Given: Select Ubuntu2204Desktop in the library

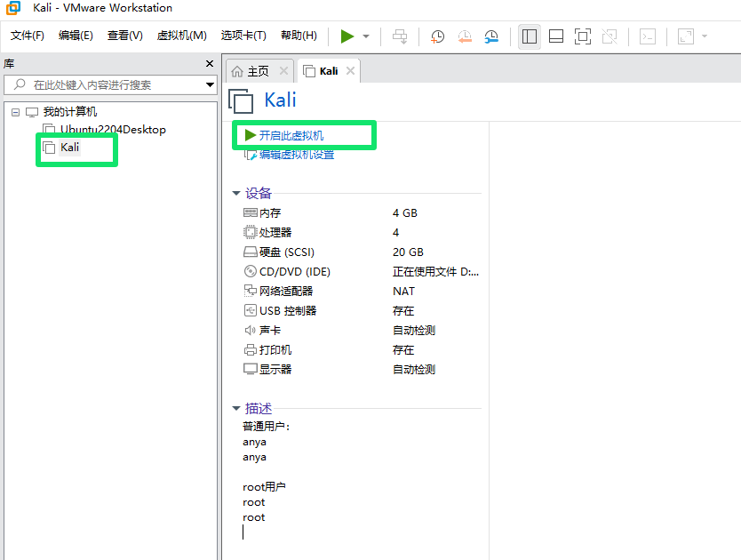Looking at the screenshot, I should [112, 130].
